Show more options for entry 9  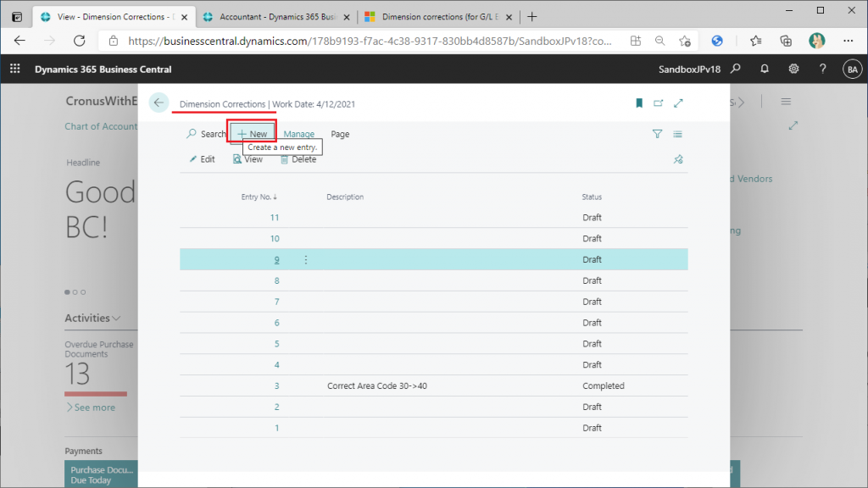(305, 259)
